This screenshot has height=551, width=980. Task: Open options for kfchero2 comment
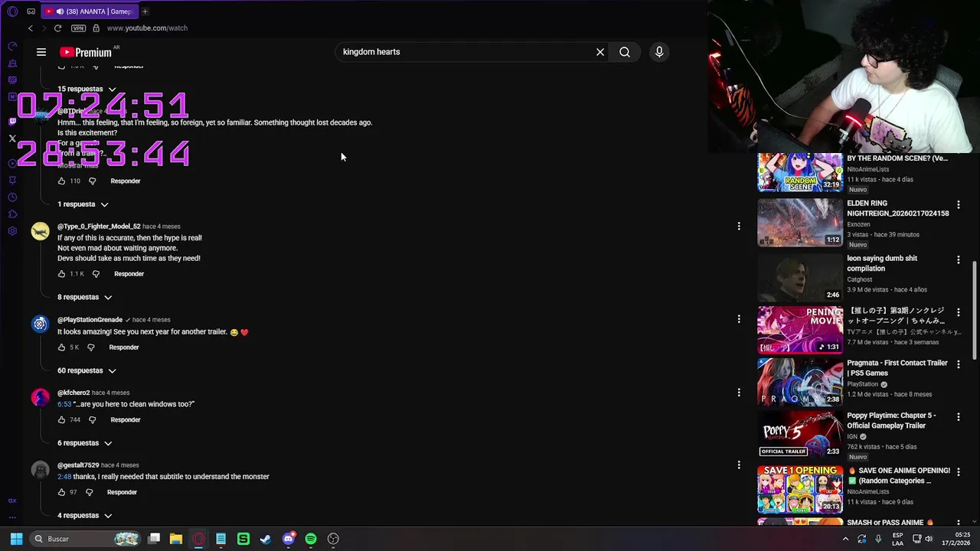coord(739,393)
